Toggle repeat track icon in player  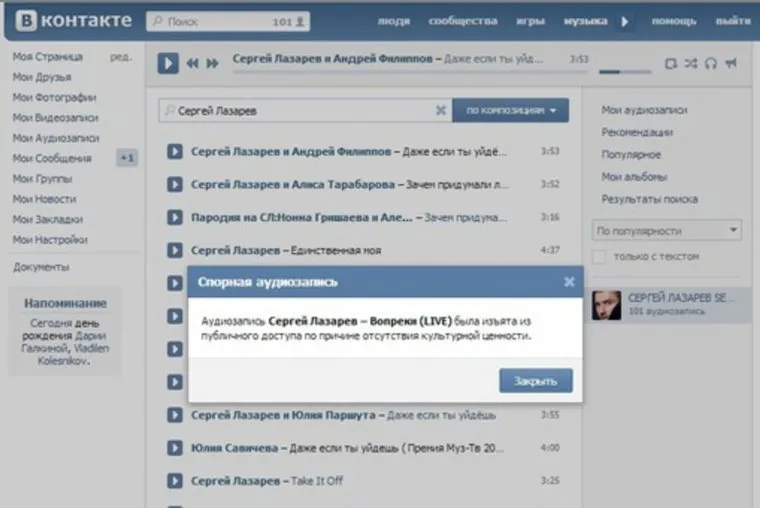pos(671,64)
